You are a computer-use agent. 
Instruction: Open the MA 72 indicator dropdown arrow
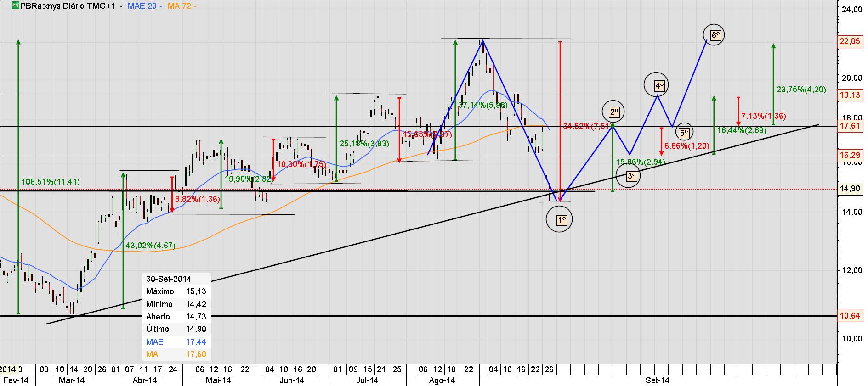(195, 7)
